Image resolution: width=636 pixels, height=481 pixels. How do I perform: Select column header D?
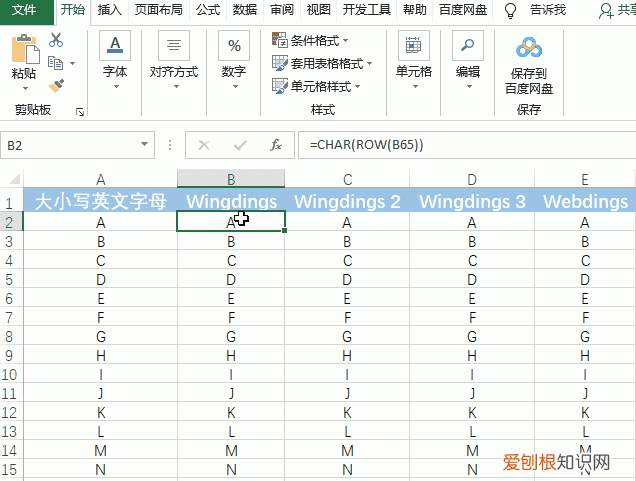click(472, 179)
